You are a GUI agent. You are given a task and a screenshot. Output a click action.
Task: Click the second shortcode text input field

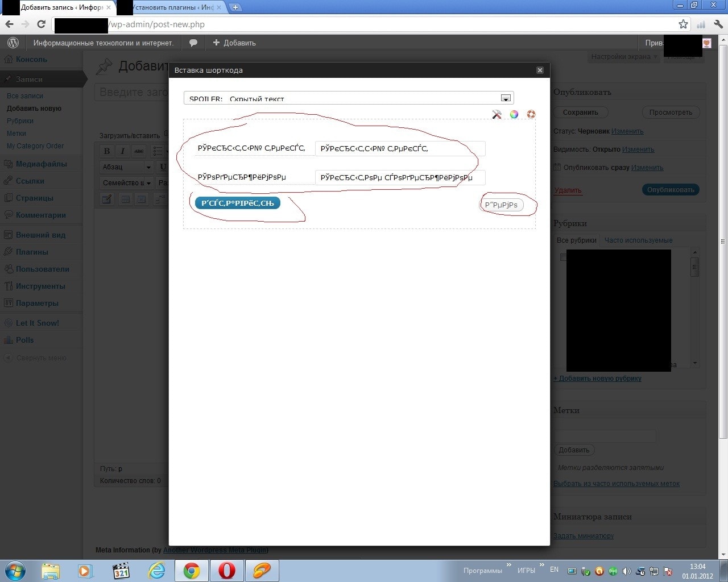pos(400,177)
